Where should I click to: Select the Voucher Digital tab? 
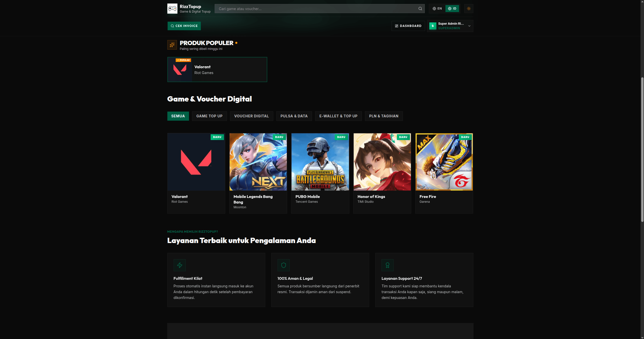(251, 116)
